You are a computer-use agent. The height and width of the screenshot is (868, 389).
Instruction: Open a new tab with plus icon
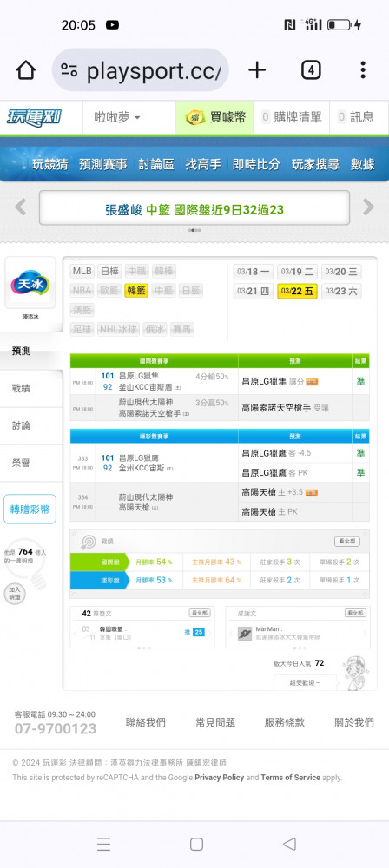pos(256,69)
